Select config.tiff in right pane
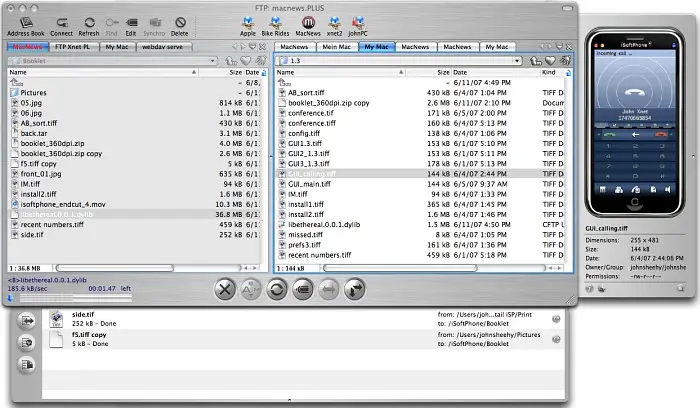Viewport: 700px width, 408px height. [420, 133]
